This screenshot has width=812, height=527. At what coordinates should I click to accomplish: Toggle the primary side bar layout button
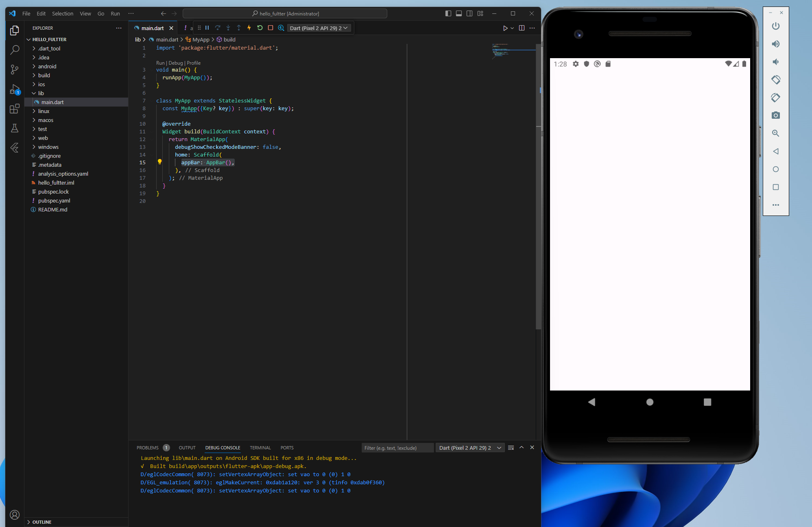pyautogui.click(x=448, y=13)
